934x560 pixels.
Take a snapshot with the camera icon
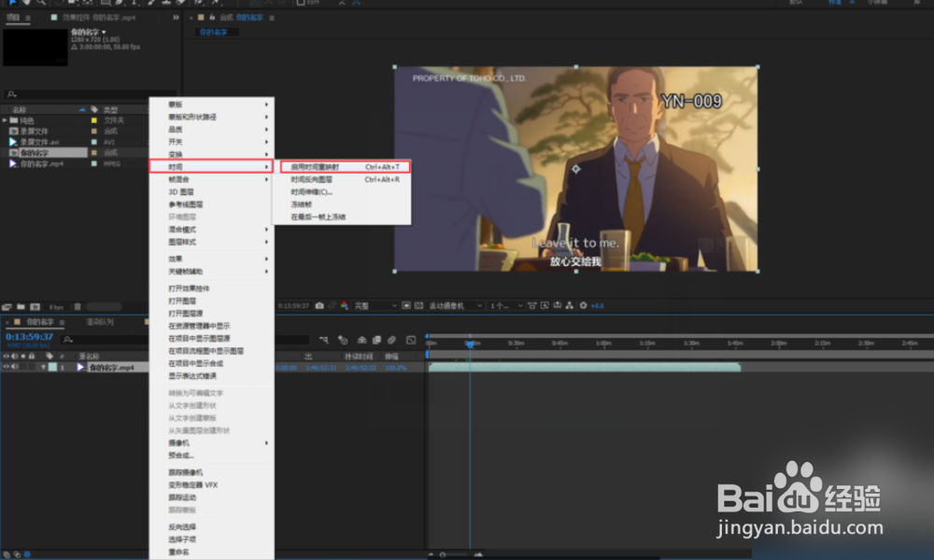(319, 306)
